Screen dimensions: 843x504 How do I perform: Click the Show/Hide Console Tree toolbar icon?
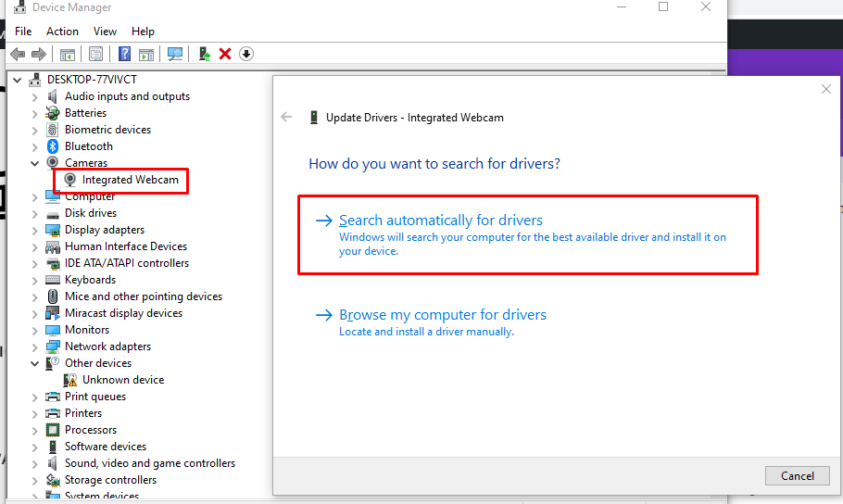(x=68, y=54)
